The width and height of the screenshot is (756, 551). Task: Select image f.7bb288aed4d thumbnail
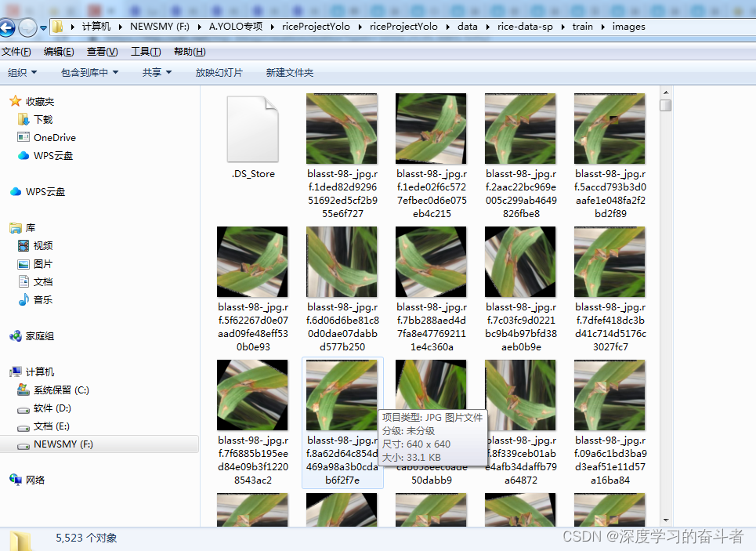(x=431, y=262)
